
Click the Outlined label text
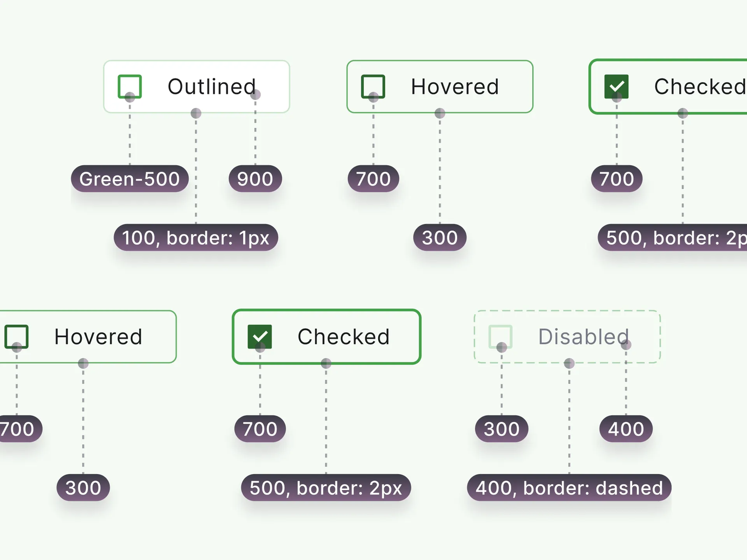211,87
